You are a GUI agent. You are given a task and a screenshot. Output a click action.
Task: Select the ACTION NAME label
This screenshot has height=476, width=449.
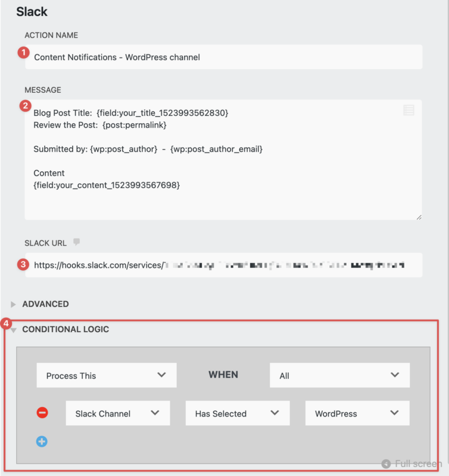coord(51,35)
